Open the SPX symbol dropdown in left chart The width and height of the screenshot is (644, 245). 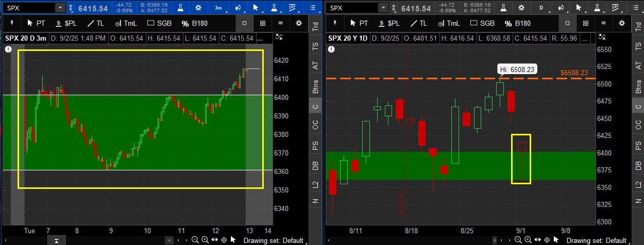pos(60,8)
